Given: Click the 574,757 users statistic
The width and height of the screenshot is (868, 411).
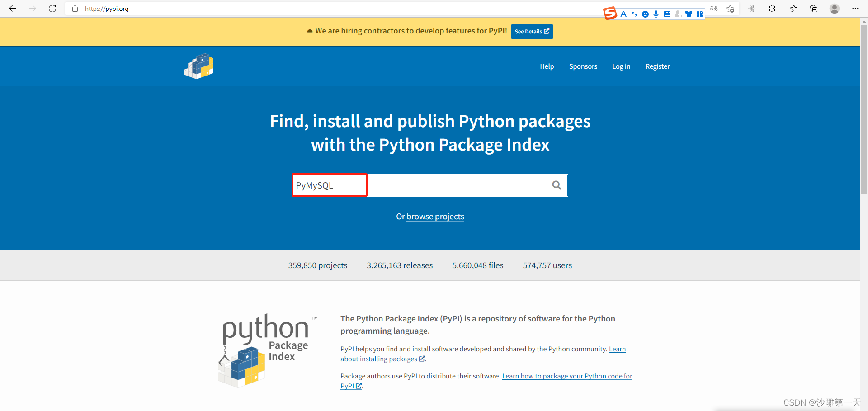Looking at the screenshot, I should pyautogui.click(x=547, y=265).
